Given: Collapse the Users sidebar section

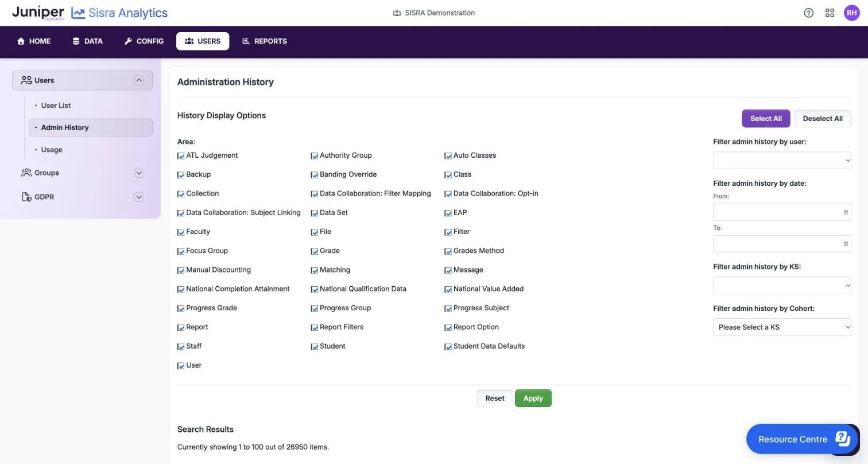Looking at the screenshot, I should point(139,80).
